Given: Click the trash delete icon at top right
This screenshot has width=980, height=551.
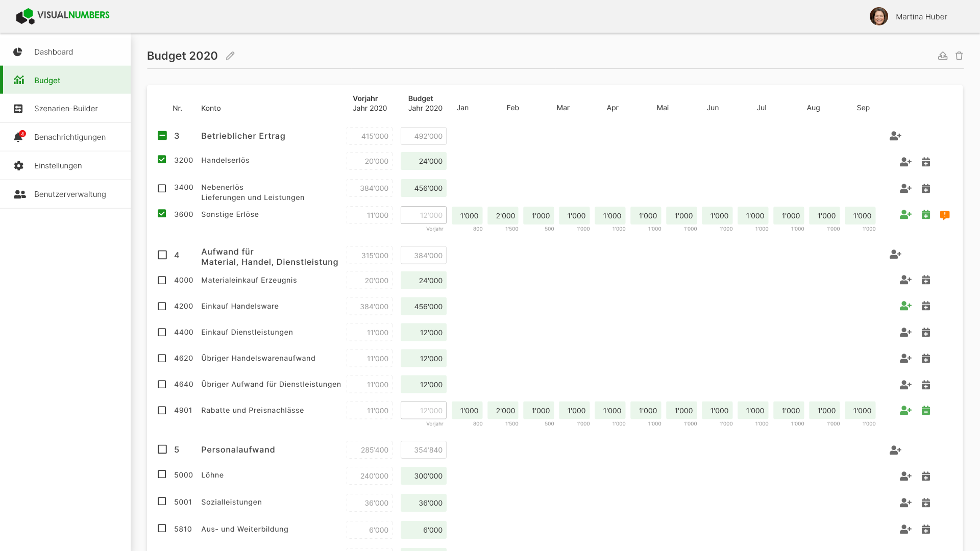Looking at the screenshot, I should 959,56.
